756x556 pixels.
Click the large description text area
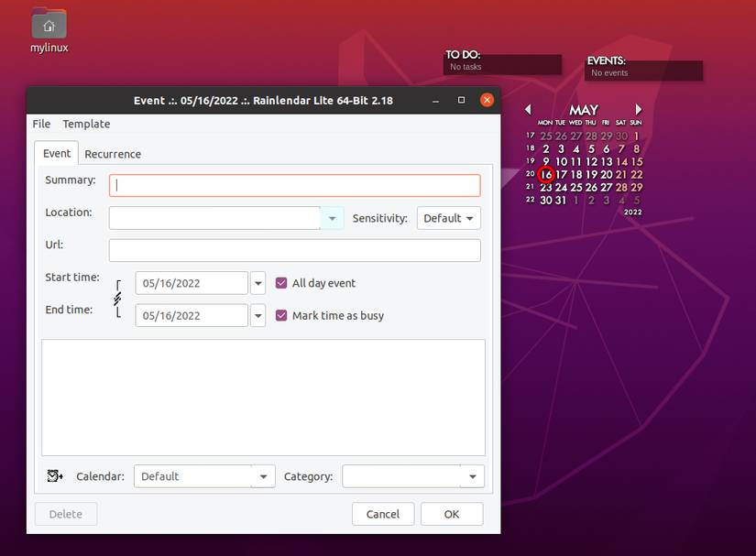tap(263, 398)
